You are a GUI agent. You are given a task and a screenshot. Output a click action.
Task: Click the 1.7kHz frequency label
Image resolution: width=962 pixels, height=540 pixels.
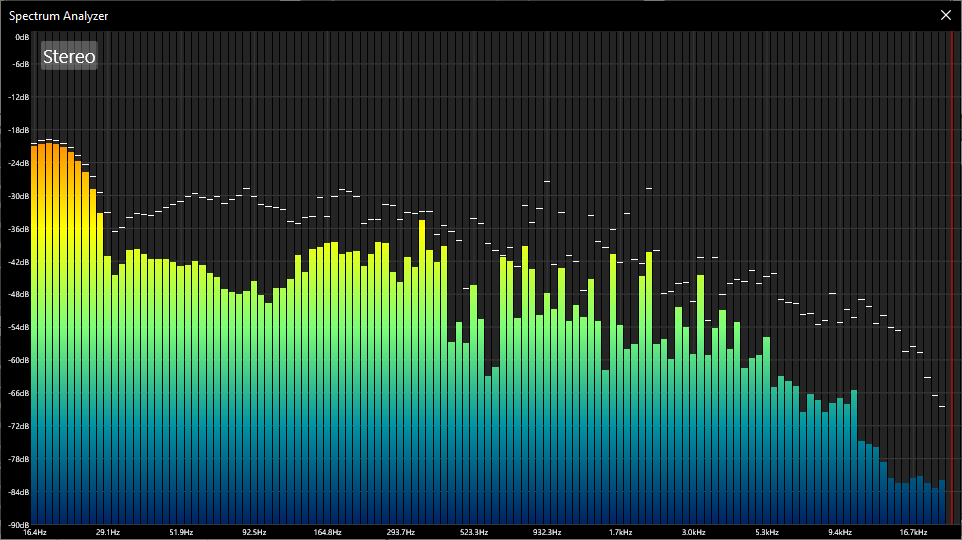click(620, 533)
